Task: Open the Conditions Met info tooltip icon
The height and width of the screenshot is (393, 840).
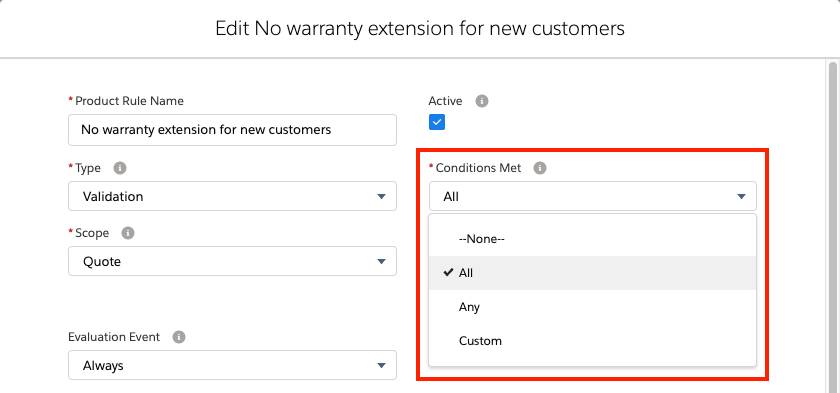Action: (x=540, y=168)
